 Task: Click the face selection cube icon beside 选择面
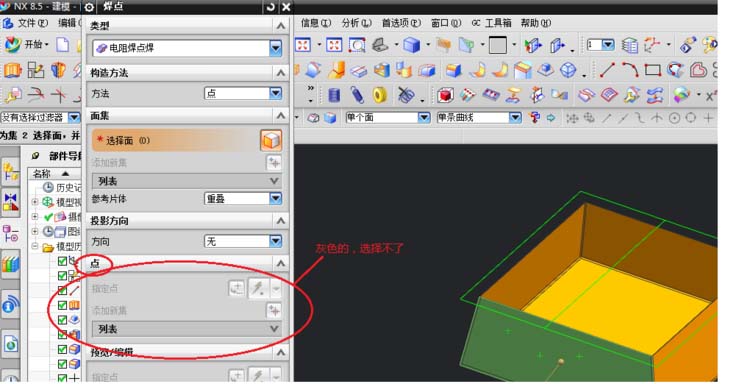click(271, 140)
